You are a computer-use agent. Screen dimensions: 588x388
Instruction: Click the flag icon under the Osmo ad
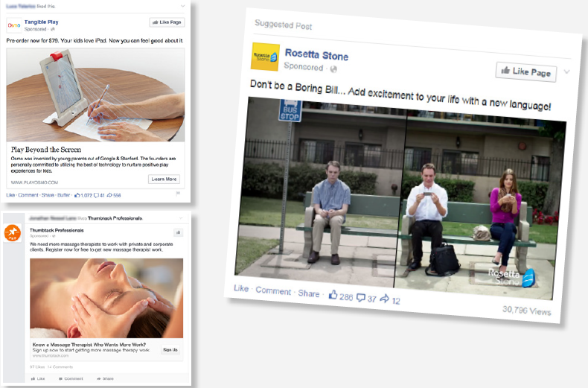(178, 194)
